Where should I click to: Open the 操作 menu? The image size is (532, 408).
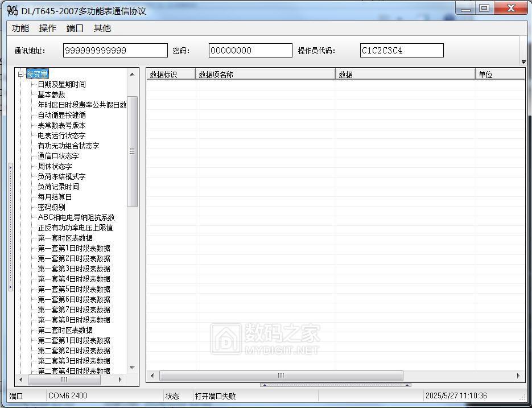(x=48, y=28)
